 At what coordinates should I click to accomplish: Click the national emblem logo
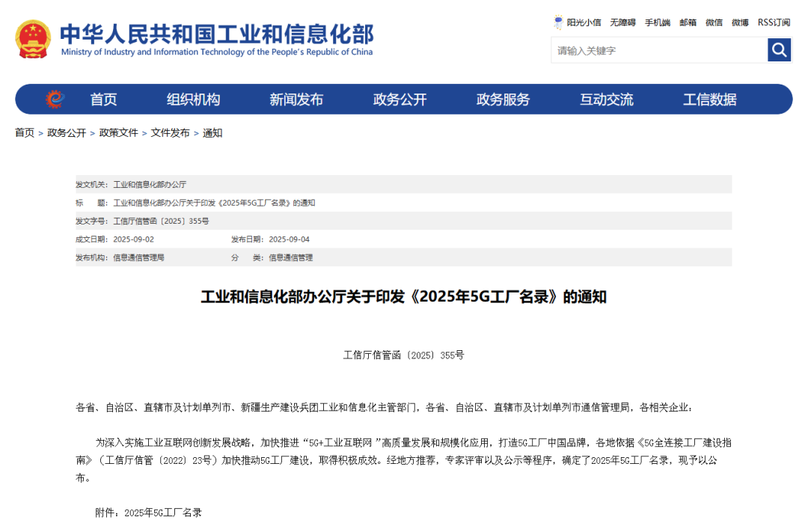click(33, 36)
